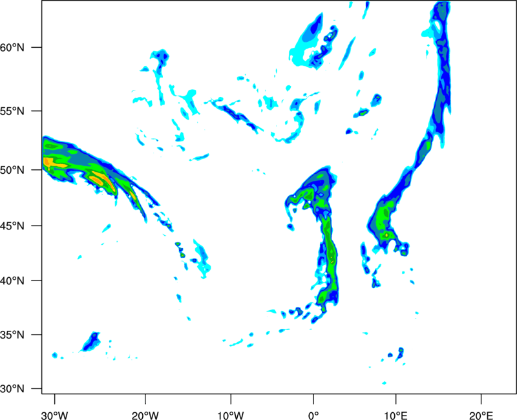Click the 60°N latitude label
Image resolution: width=517 pixels, height=420 pixels.
point(12,47)
